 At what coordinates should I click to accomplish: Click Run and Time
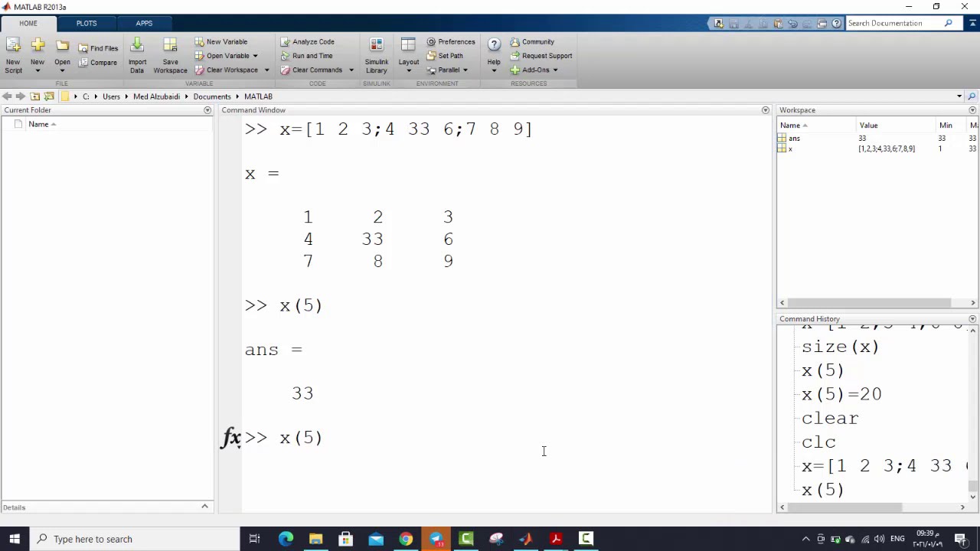(306, 56)
